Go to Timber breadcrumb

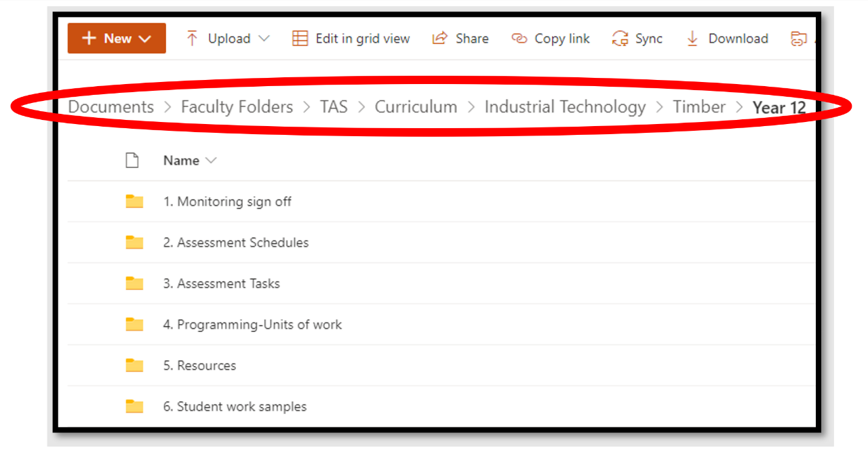tap(699, 107)
